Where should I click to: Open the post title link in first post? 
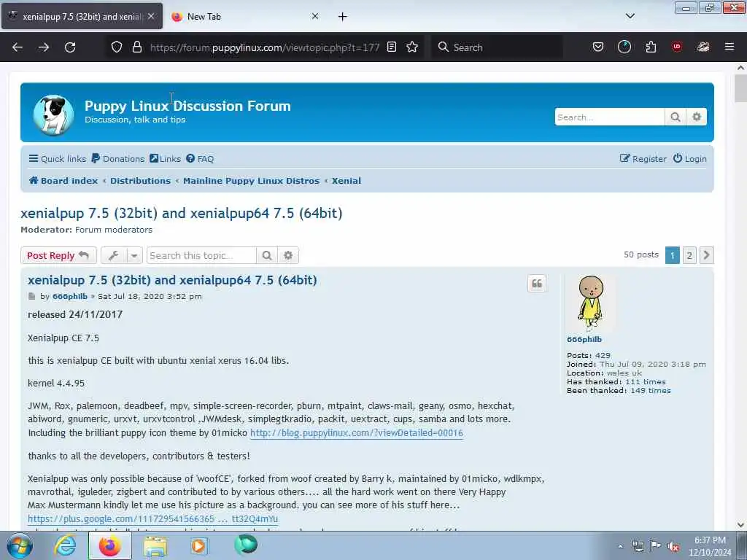click(x=172, y=280)
